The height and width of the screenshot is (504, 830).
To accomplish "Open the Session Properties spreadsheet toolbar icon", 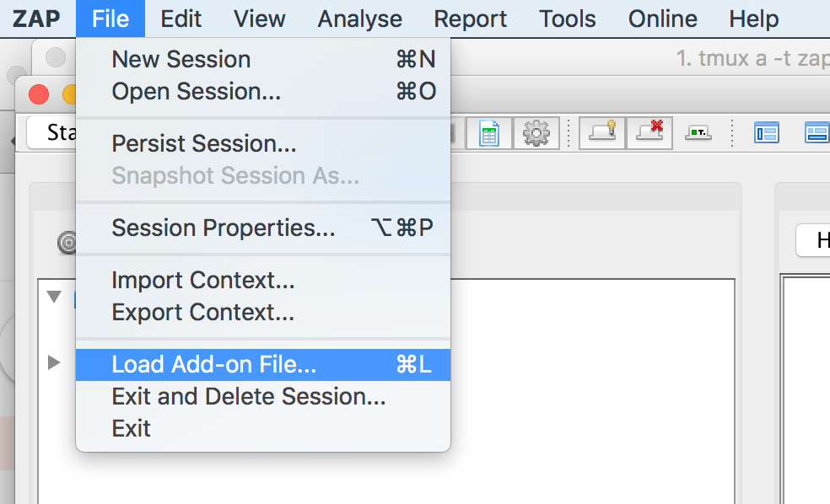I will pos(489,133).
